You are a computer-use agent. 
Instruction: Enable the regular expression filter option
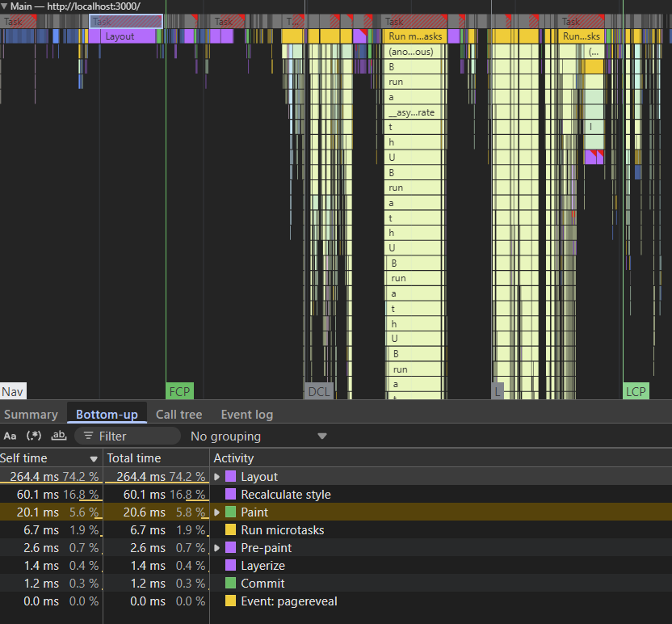point(34,436)
